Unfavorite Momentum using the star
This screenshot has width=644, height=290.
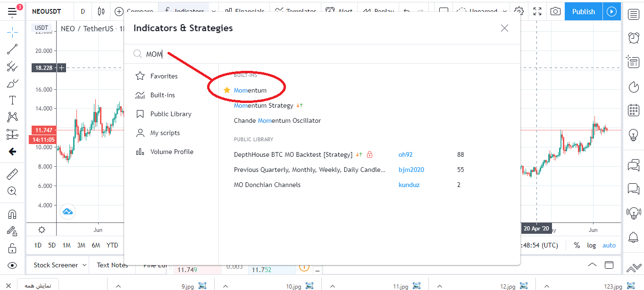pyautogui.click(x=227, y=90)
